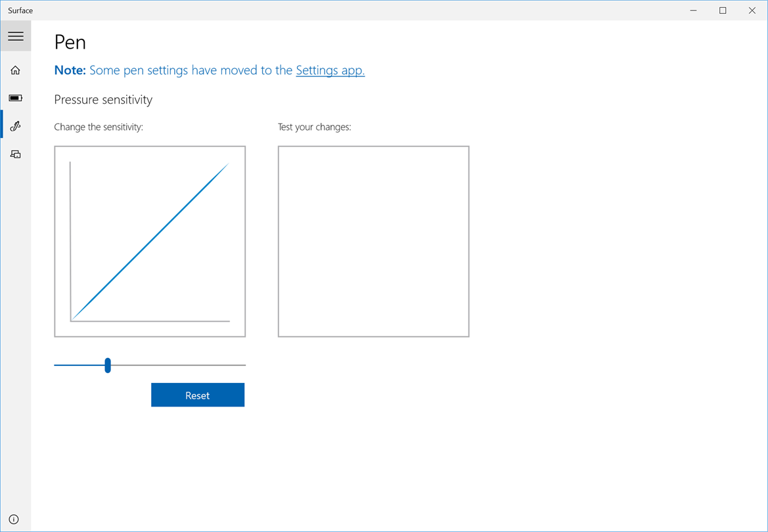Click the Surface window title text
Viewport: 768px width, 532px height.
tap(20, 11)
